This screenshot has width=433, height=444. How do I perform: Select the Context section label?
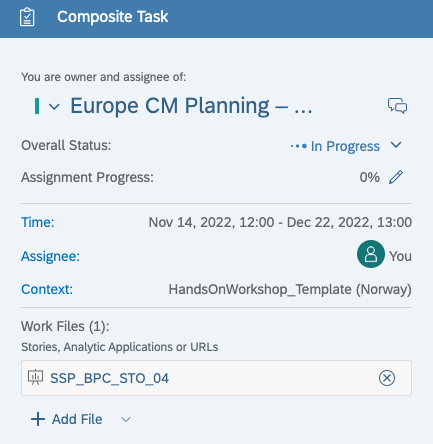[47, 289]
